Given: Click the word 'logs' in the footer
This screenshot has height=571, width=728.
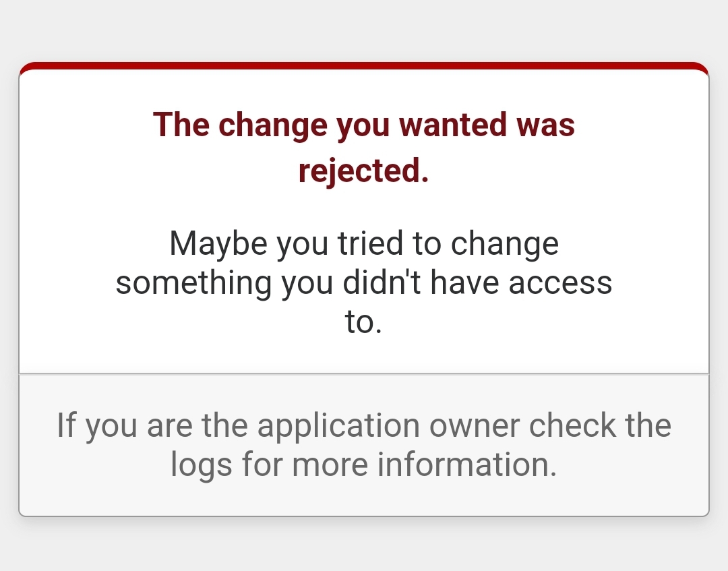Looking at the screenshot, I should pos(201,464).
